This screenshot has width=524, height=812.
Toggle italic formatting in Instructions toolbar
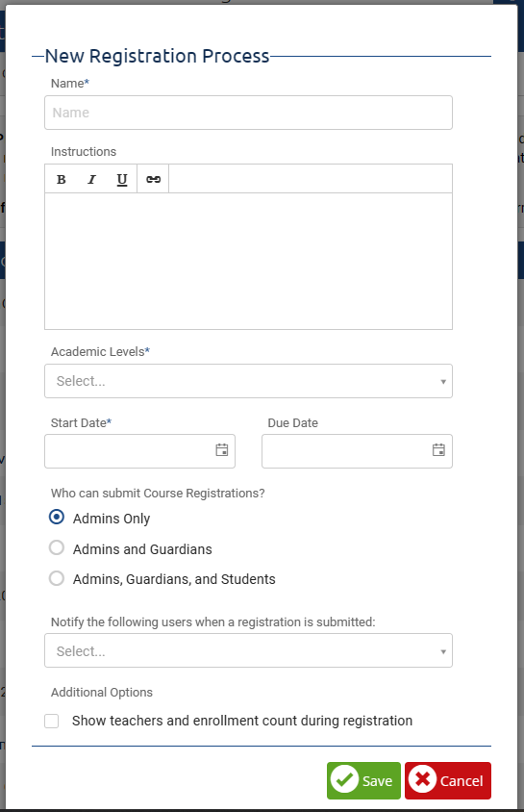[x=91, y=179]
